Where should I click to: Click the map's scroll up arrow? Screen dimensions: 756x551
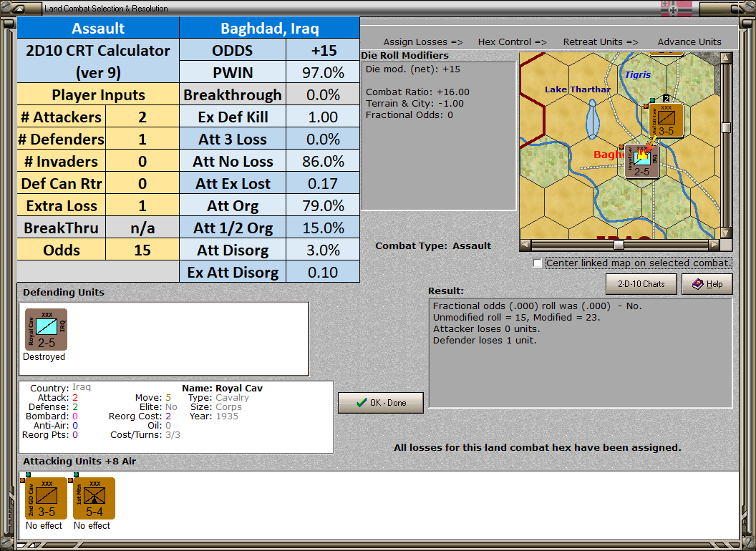click(x=726, y=57)
